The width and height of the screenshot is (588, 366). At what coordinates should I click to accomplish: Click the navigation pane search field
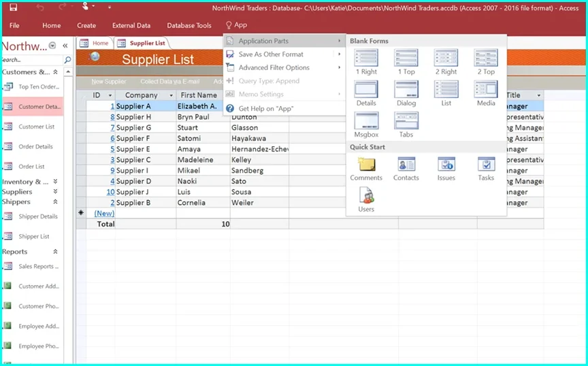(x=31, y=60)
